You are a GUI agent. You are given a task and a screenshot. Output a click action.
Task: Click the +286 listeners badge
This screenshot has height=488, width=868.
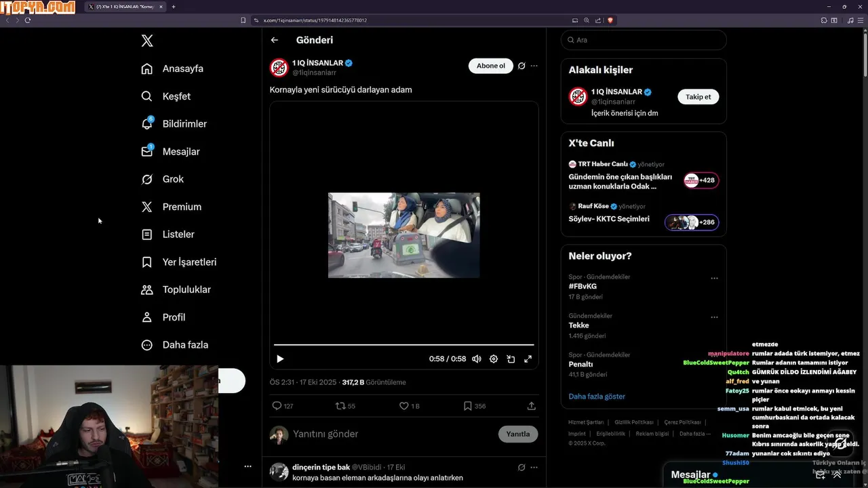692,222
